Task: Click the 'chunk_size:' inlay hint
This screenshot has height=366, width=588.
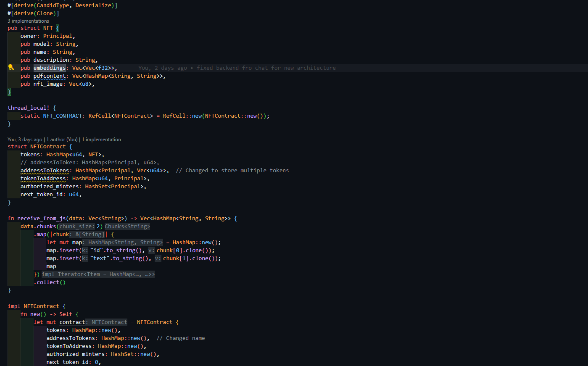Action: [x=77, y=226]
